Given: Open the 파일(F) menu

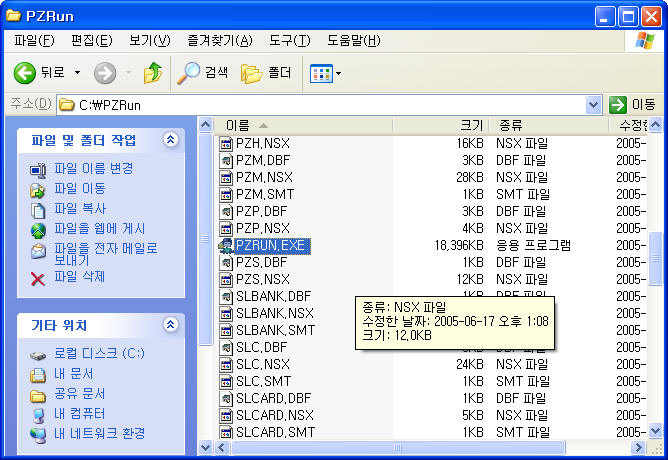Looking at the screenshot, I should tap(34, 41).
